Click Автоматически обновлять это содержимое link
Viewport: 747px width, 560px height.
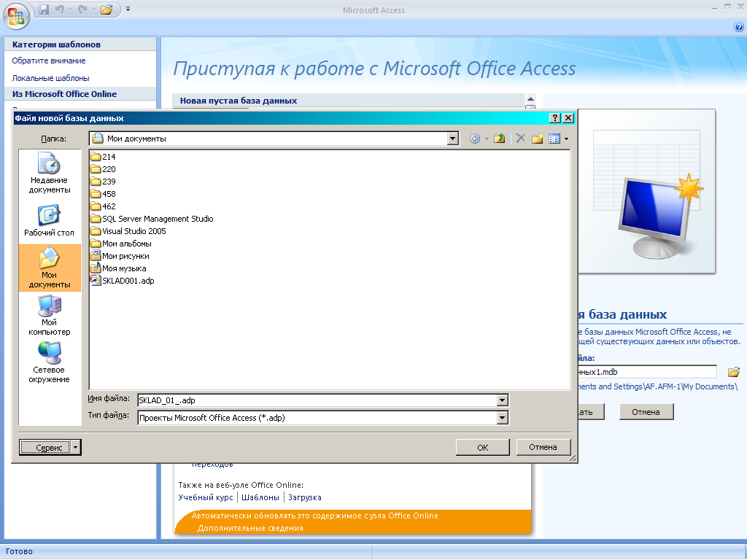pos(315,516)
